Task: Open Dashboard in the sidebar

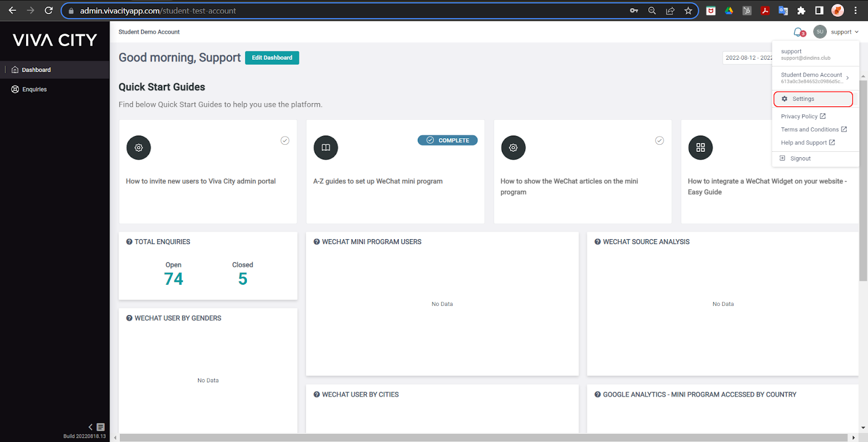Action: pos(55,70)
